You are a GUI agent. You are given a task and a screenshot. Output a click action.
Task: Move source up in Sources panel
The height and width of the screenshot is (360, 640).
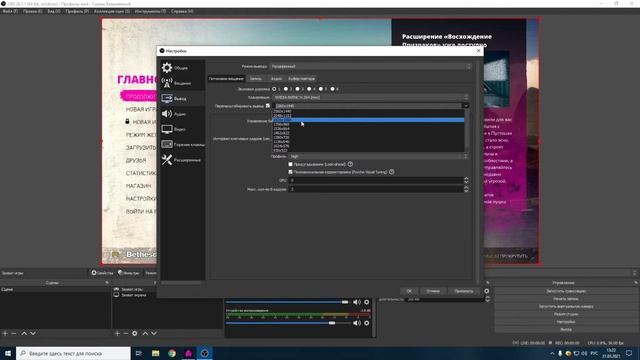[145, 333]
